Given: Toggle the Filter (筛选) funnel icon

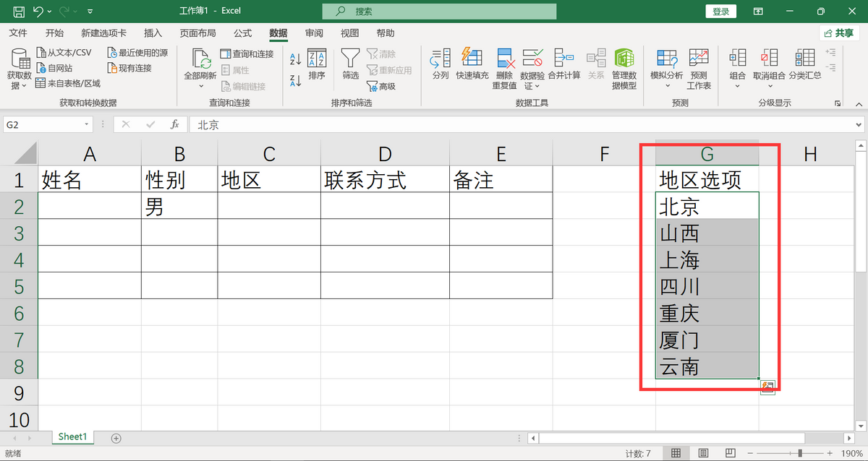Looking at the screenshot, I should (x=351, y=59).
